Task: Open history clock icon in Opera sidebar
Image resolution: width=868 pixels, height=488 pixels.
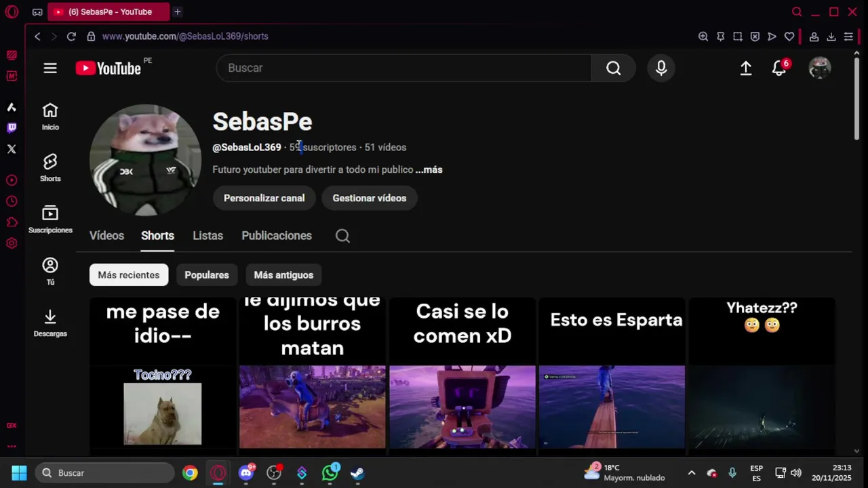Action: [12, 201]
